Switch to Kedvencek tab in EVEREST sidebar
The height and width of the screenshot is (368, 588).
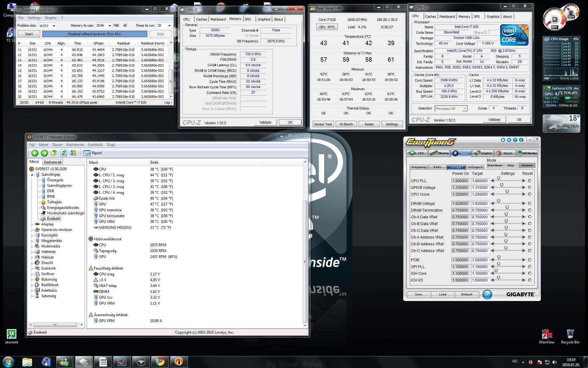tap(53, 162)
